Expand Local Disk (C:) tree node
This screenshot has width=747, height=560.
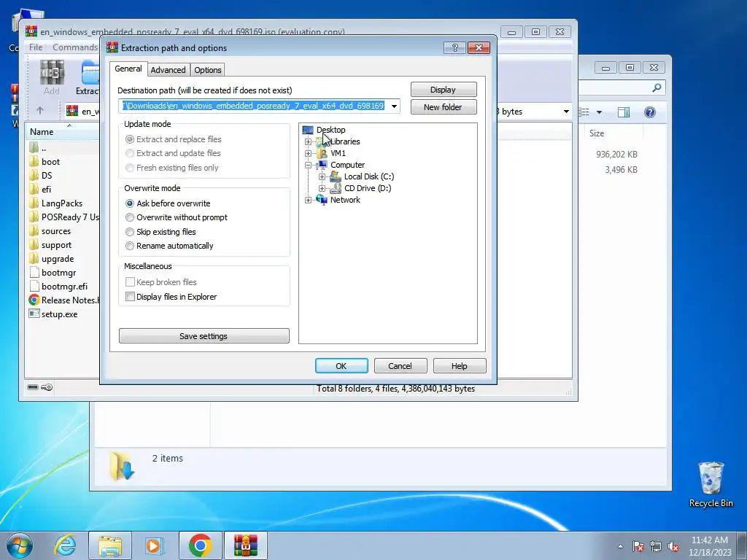322,176
